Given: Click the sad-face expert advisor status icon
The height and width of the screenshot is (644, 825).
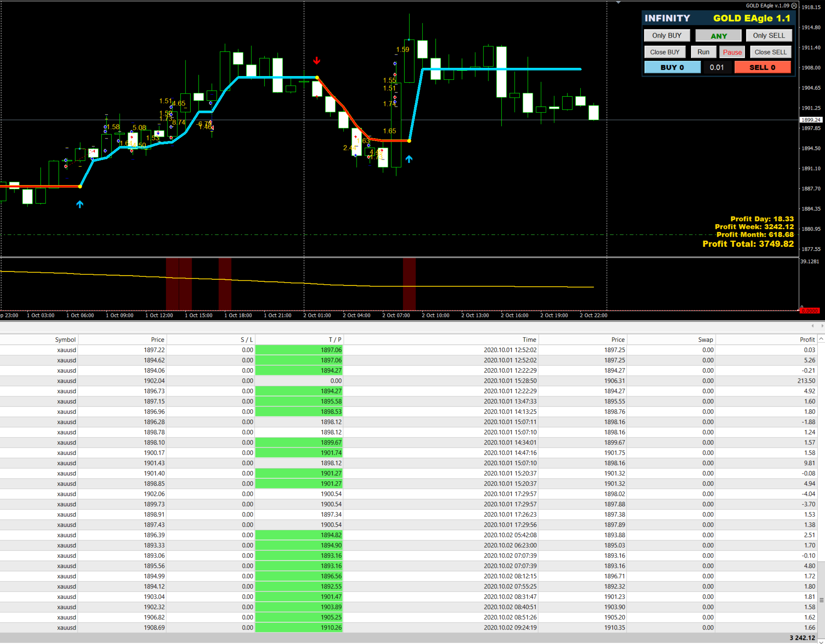Looking at the screenshot, I should pyautogui.click(x=794, y=6).
